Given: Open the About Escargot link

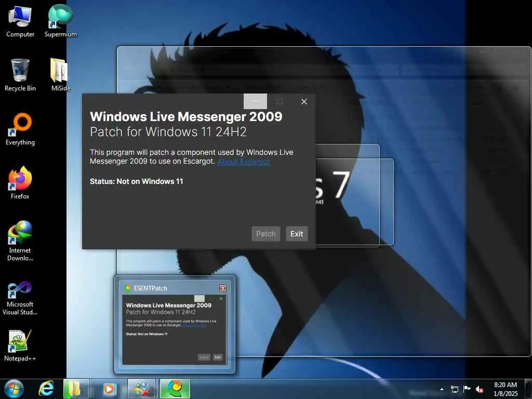Looking at the screenshot, I should (x=244, y=162).
